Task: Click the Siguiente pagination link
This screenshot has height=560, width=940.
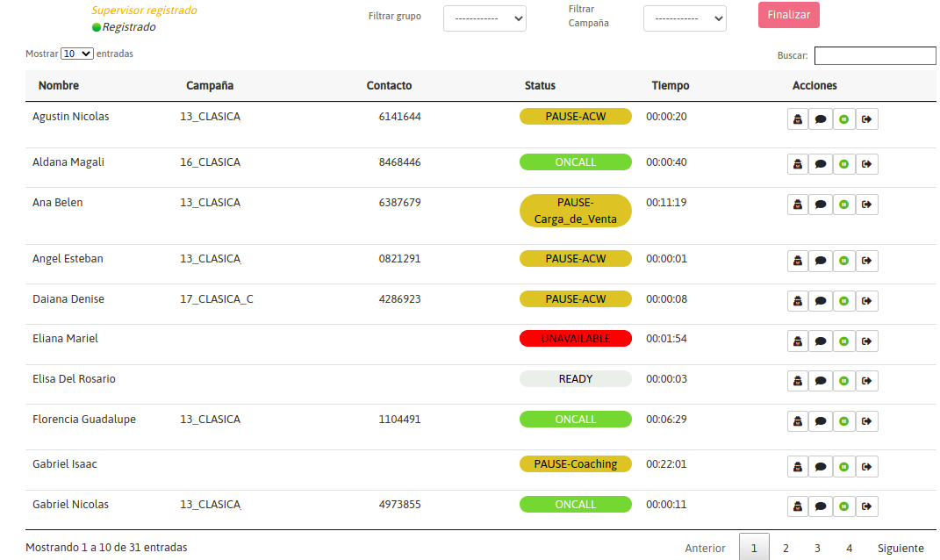Action: pyautogui.click(x=901, y=548)
